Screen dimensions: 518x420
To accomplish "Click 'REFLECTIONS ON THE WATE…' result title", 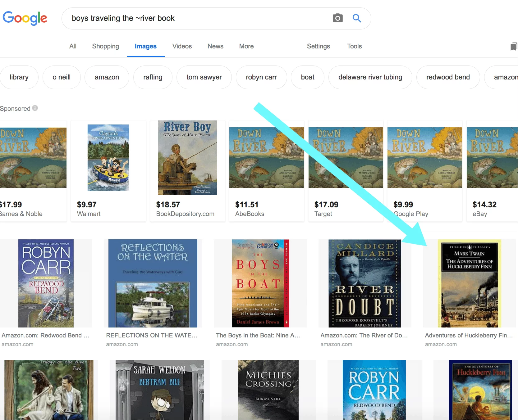I will (152, 335).
